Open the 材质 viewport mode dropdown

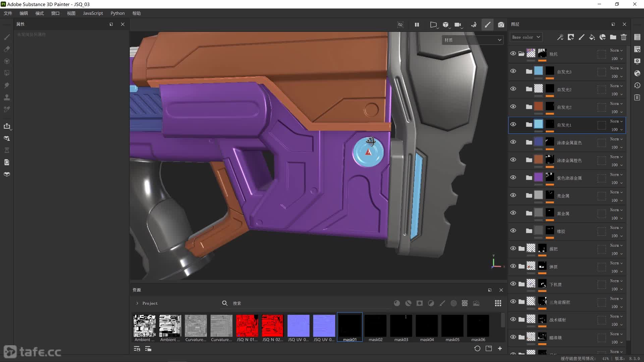(473, 40)
